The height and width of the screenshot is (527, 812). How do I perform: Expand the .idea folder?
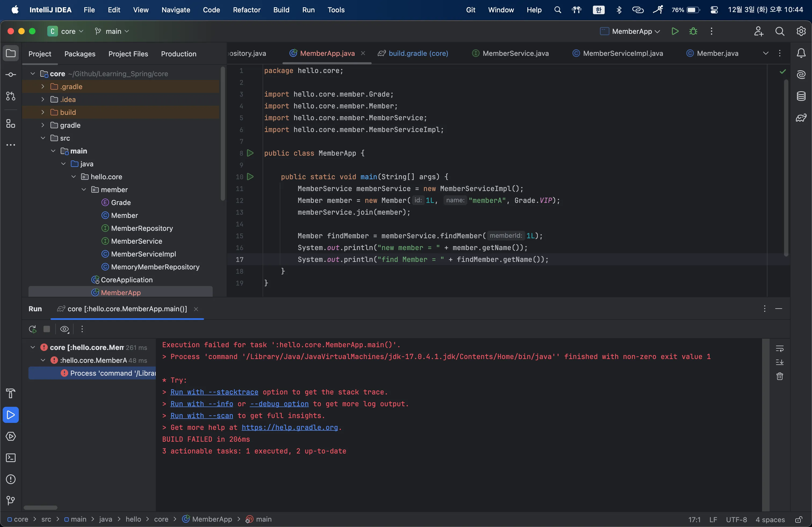pos(43,100)
